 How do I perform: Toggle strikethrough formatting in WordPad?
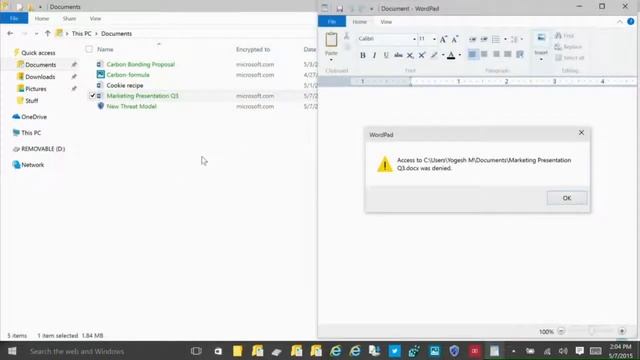tap(398, 55)
